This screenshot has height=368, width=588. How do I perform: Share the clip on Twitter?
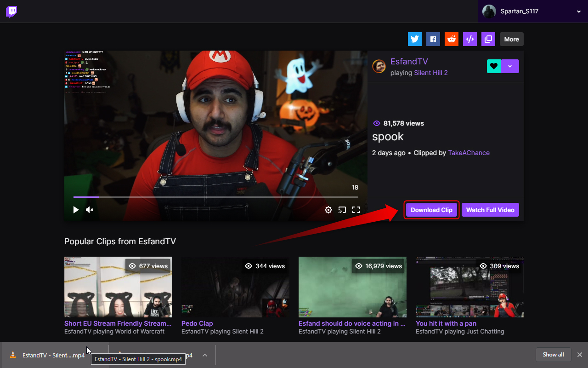[414, 39]
